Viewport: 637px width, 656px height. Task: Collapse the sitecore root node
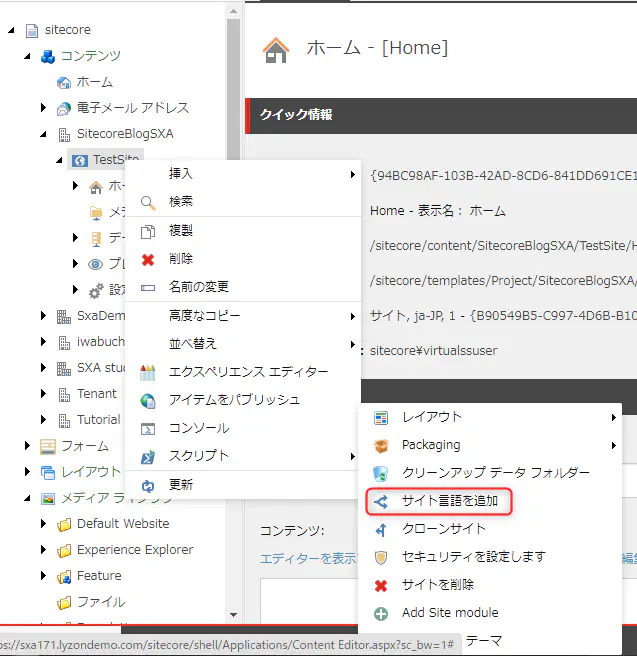pos(11,30)
